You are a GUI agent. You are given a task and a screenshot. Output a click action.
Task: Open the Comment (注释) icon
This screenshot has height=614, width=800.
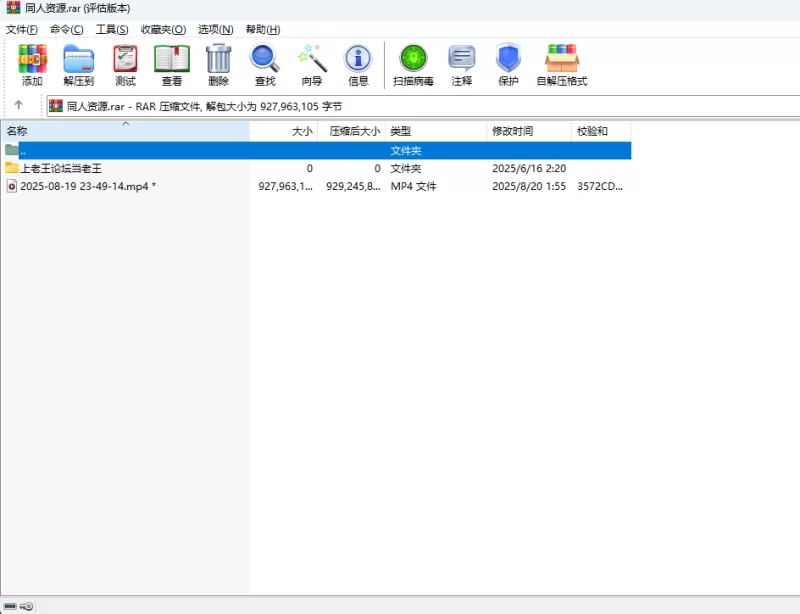tap(462, 64)
